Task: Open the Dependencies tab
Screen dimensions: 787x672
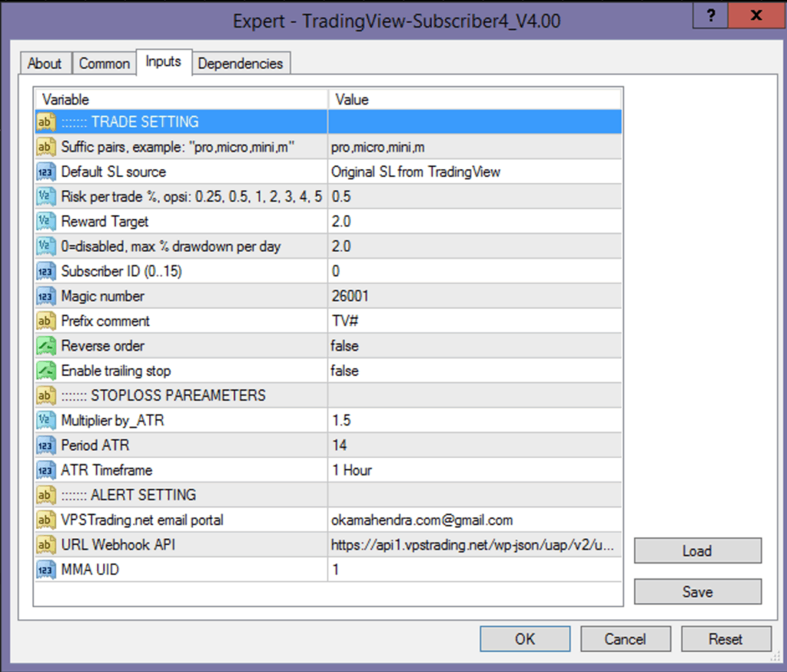Action: (241, 63)
